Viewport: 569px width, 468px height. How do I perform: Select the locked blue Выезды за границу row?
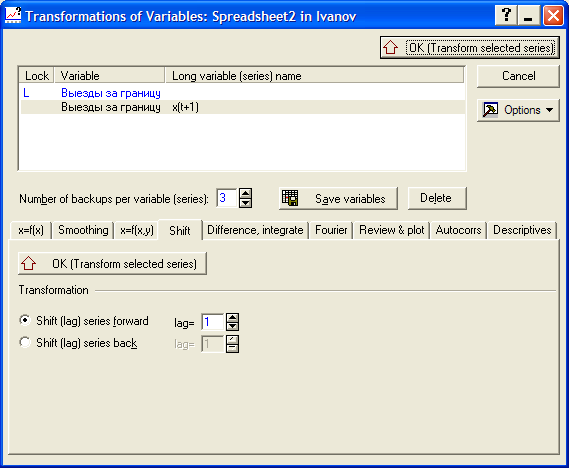point(243,93)
